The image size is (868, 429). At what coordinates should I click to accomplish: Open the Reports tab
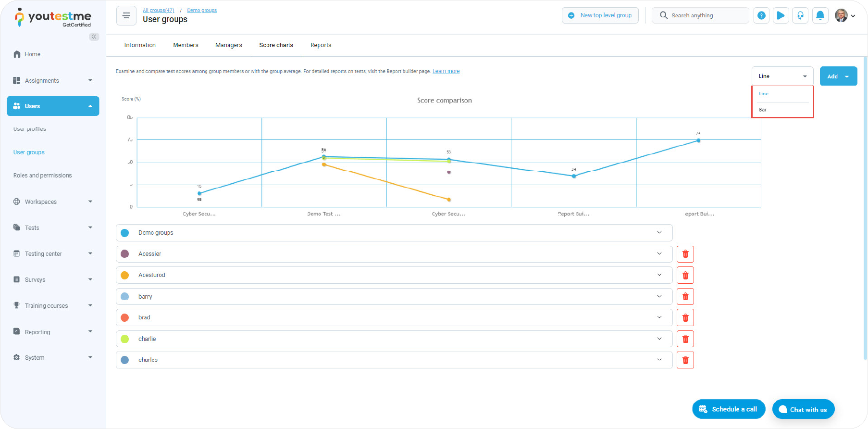coord(321,45)
